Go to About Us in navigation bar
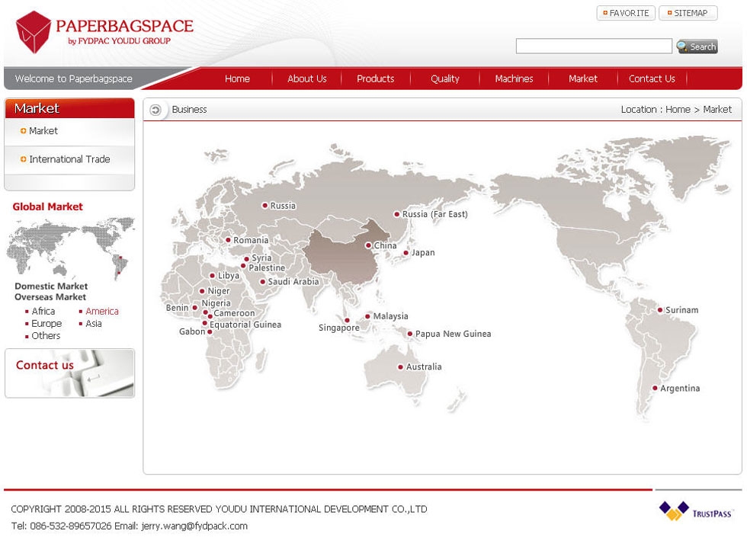Image resolution: width=747 pixels, height=560 pixels. [306, 79]
